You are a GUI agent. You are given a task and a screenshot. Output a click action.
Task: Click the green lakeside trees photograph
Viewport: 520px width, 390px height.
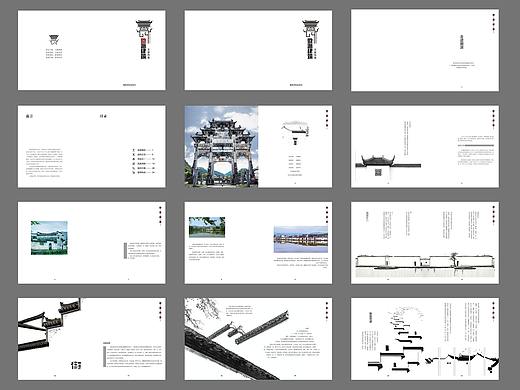click(x=207, y=227)
